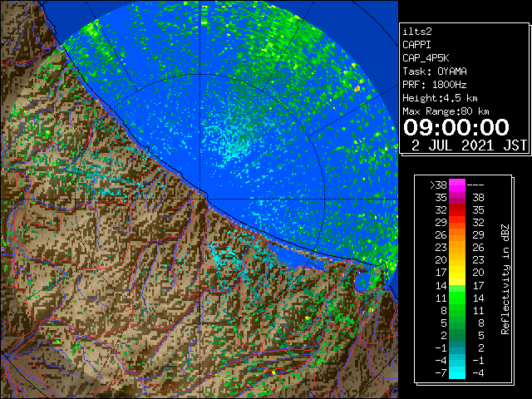Select the 'CAPPI' product type text

[x=416, y=45]
